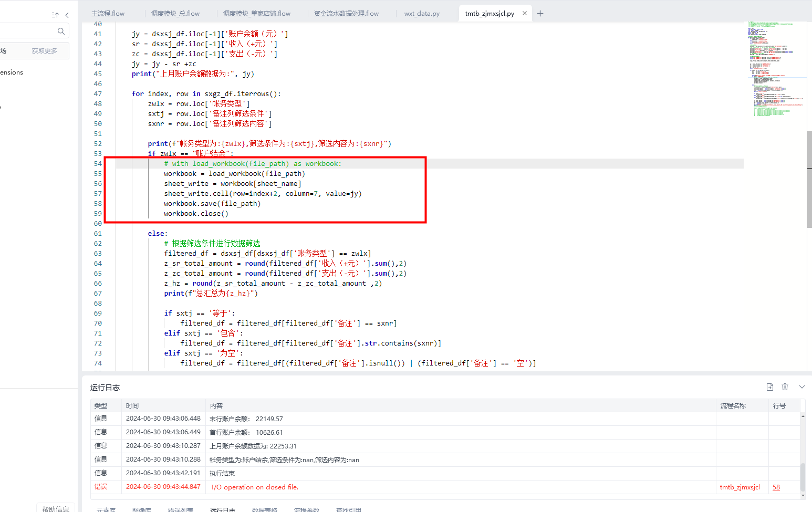
Task: Open the 调度模块_总.flow tab
Action: coord(175,14)
